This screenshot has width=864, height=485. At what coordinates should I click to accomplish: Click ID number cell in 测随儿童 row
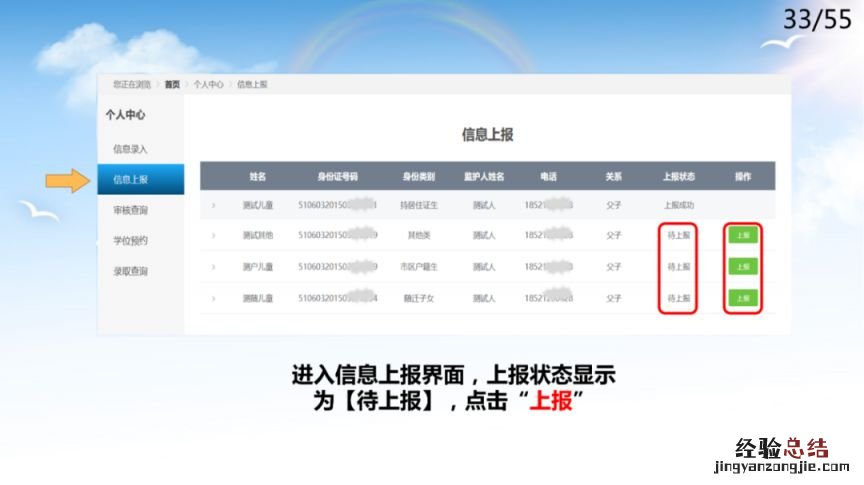pyautogui.click(x=337, y=298)
